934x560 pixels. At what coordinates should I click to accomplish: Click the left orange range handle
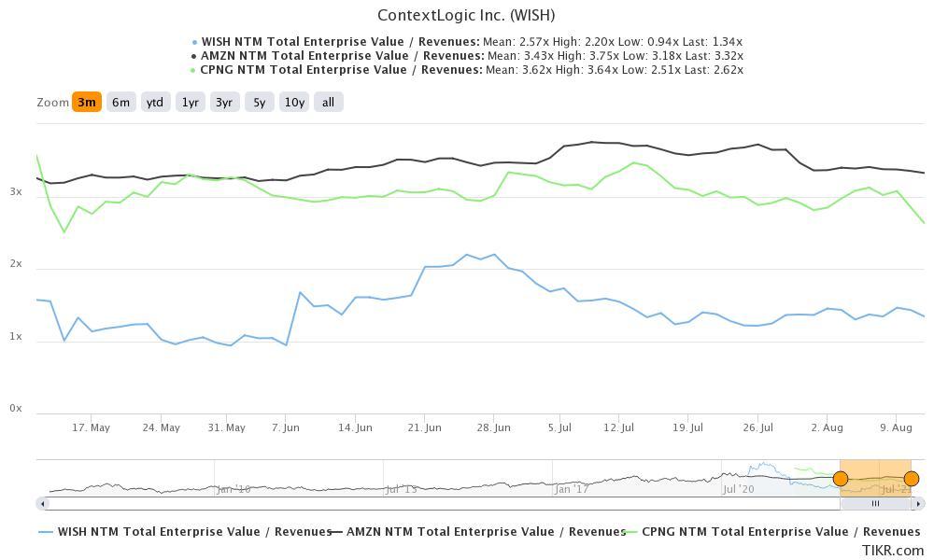tap(840, 478)
